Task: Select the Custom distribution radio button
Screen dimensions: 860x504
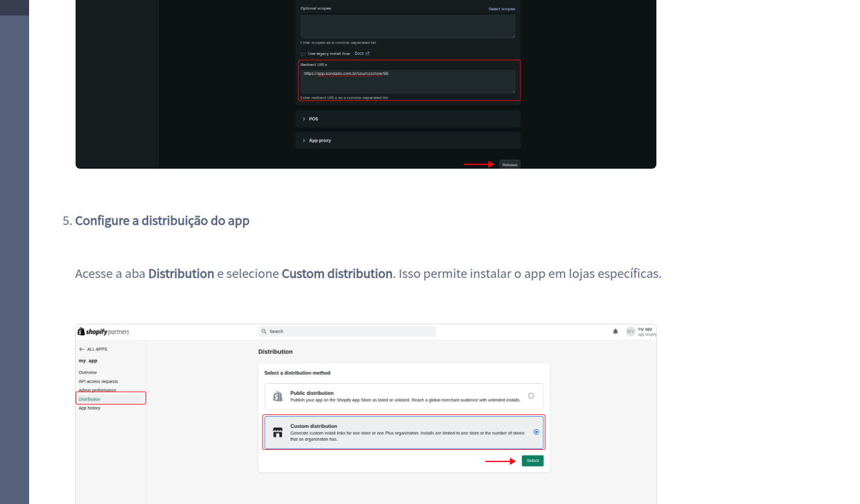Action: tap(536, 432)
